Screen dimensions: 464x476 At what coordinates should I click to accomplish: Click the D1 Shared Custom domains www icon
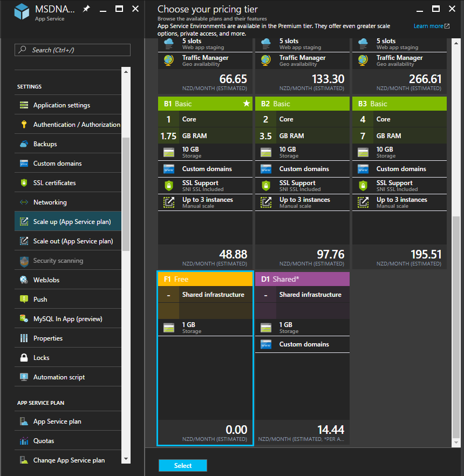(266, 344)
